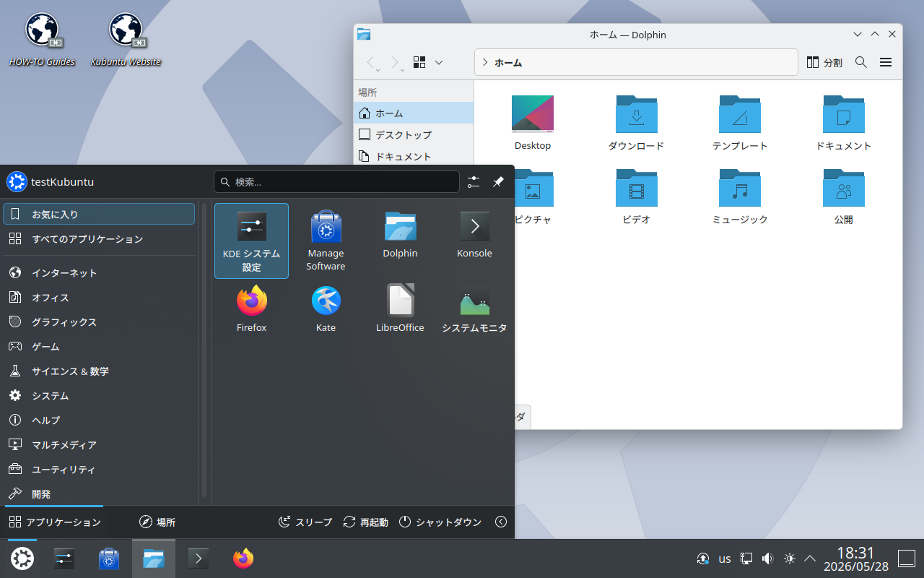Start Firefox from the launcher favorites

(251, 309)
